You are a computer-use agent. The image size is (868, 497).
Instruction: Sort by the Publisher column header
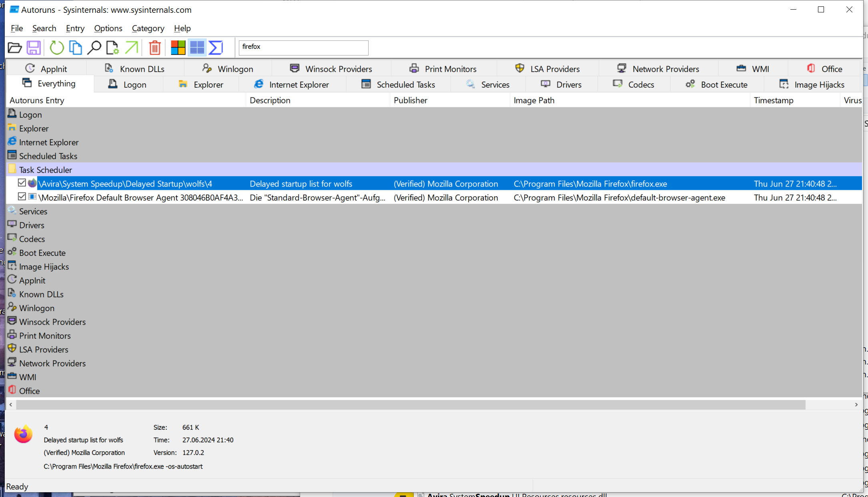tap(410, 101)
